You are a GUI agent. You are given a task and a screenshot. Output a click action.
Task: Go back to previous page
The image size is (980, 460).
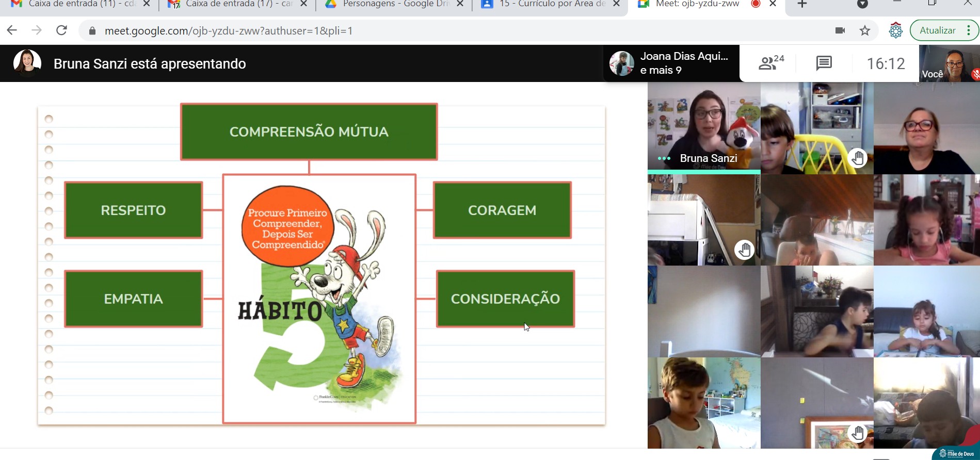click(12, 30)
